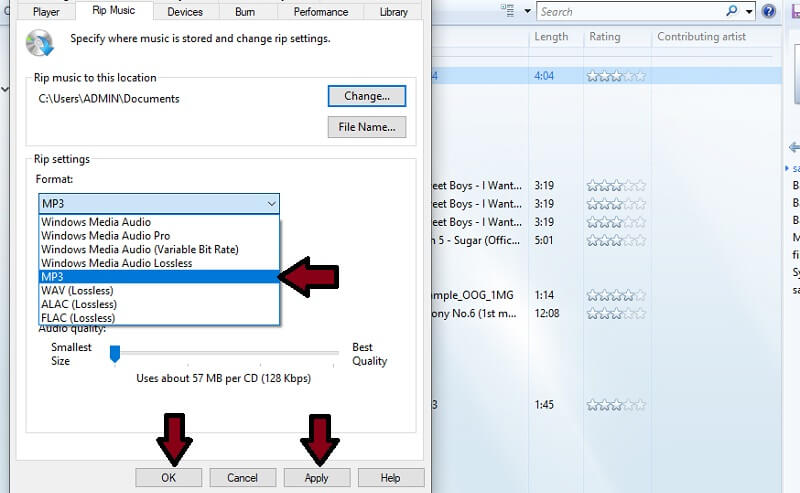The image size is (800, 493).
Task: Click the 12:08 length value
Action: [546, 313]
